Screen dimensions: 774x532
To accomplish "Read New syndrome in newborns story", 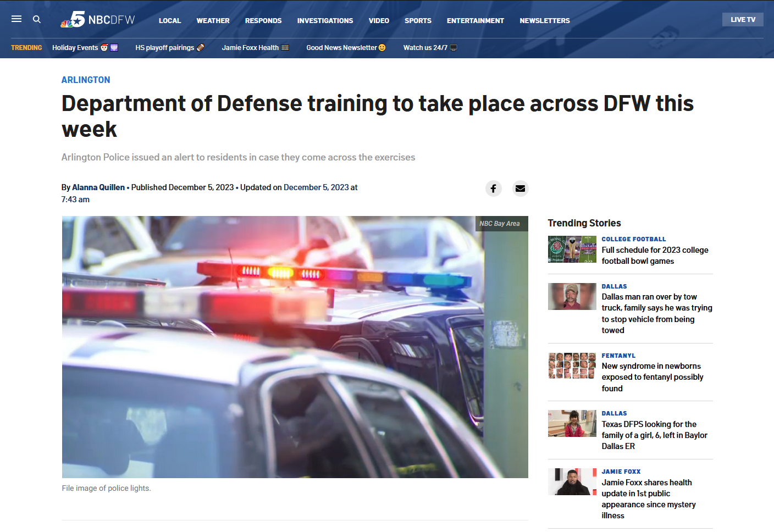I will (653, 377).
